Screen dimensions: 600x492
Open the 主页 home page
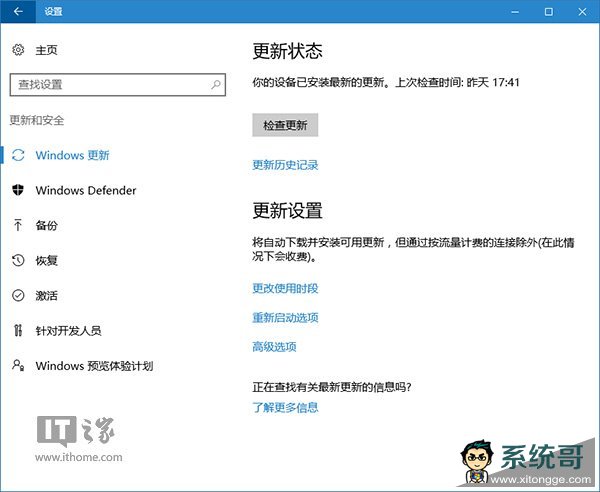pyautogui.click(x=46, y=50)
